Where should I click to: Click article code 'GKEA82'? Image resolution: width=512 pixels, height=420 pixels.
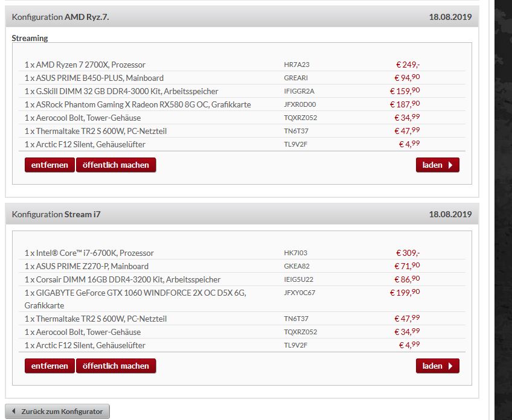[x=296, y=266]
